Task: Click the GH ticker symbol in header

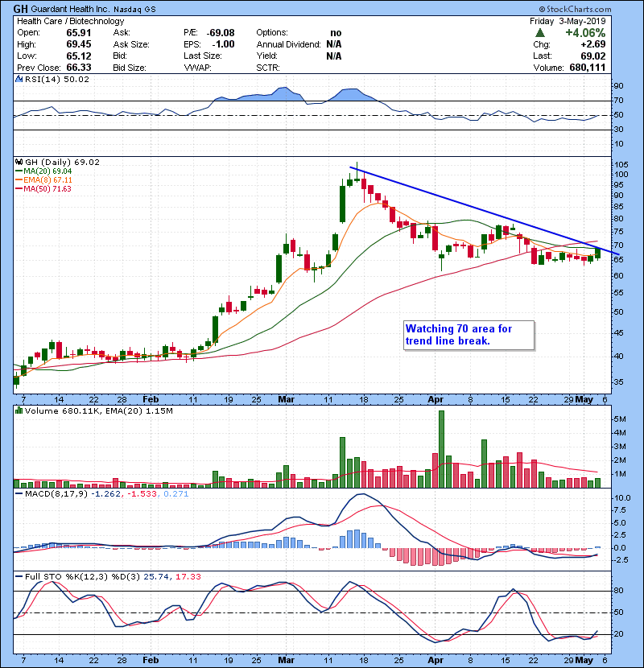Action: [x=20, y=9]
